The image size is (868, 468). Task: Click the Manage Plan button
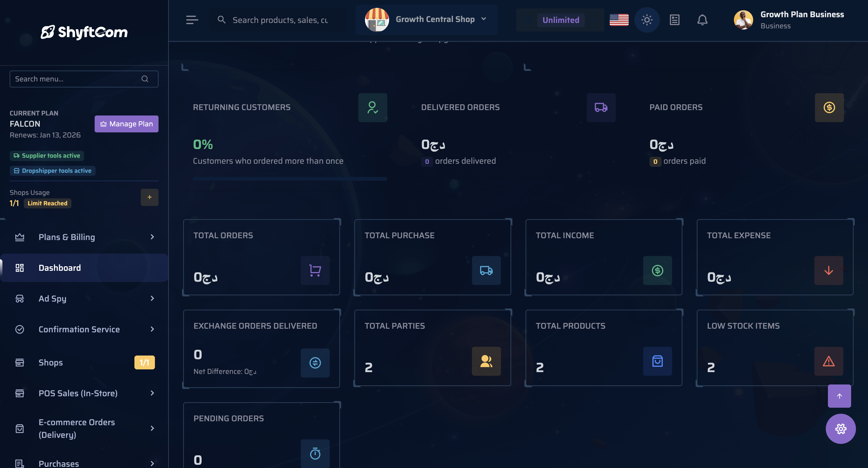126,124
